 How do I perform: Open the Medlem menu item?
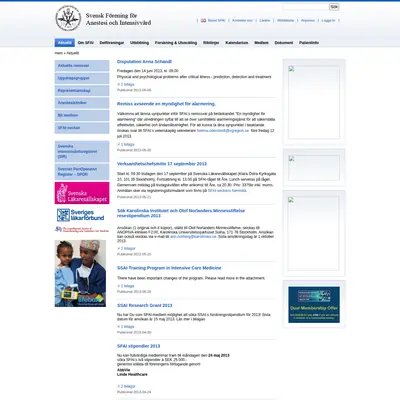261,43
